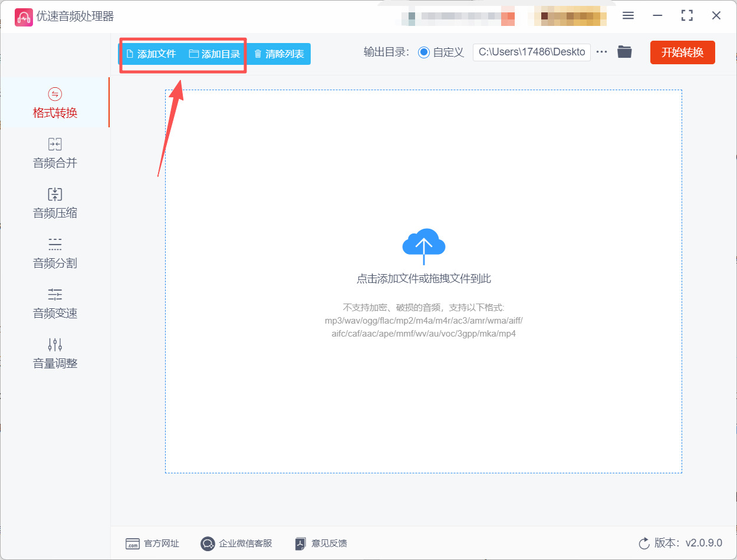
Task: Click the refresh icon next to 版本
Action: coord(643,543)
